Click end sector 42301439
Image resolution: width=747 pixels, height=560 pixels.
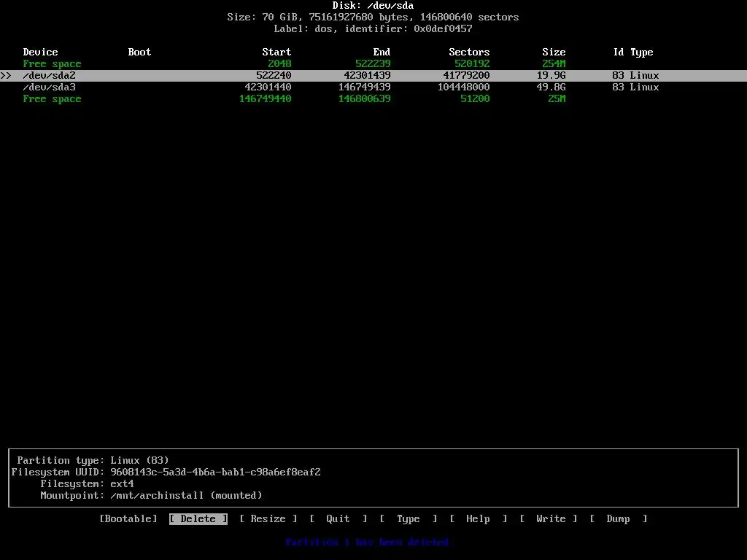tap(368, 75)
